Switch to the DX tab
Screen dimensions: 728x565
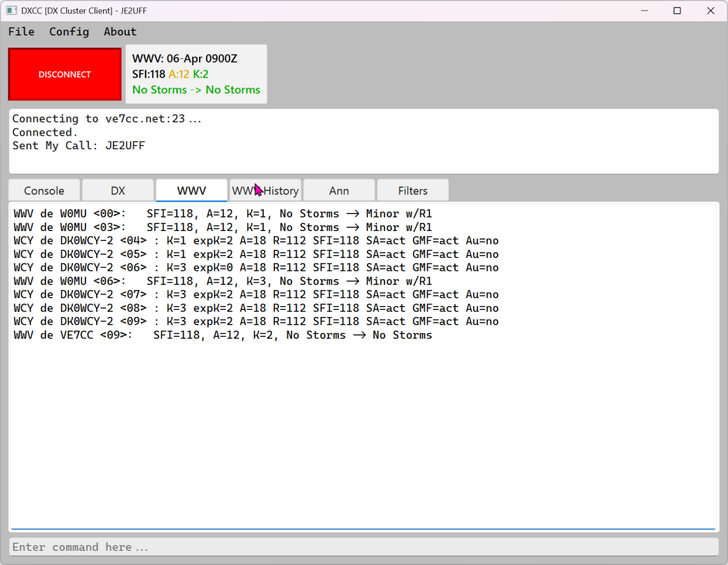point(118,190)
